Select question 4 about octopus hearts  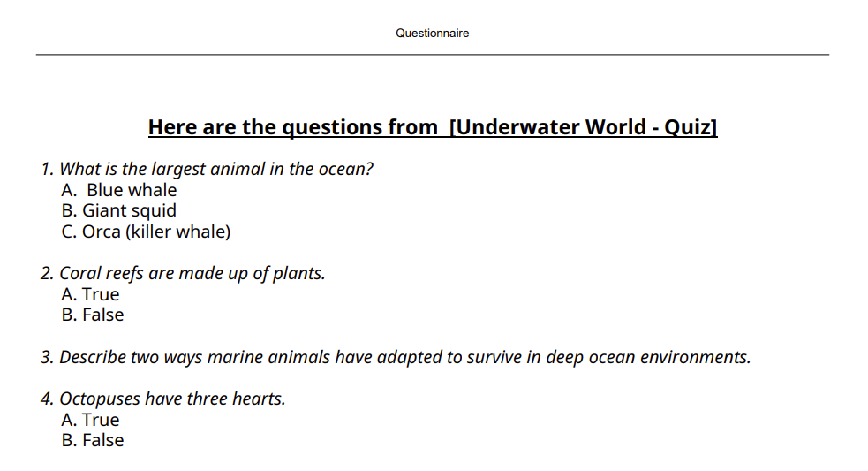point(163,399)
